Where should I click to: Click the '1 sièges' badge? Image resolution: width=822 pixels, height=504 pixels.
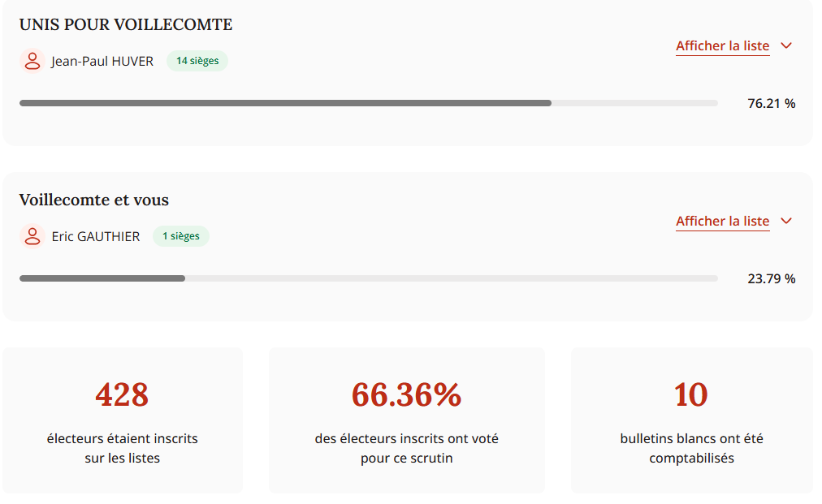[180, 237]
